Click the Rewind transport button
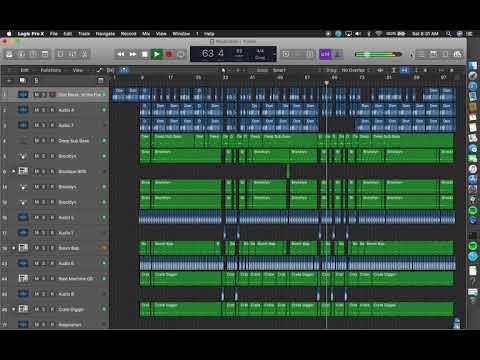 [121, 54]
